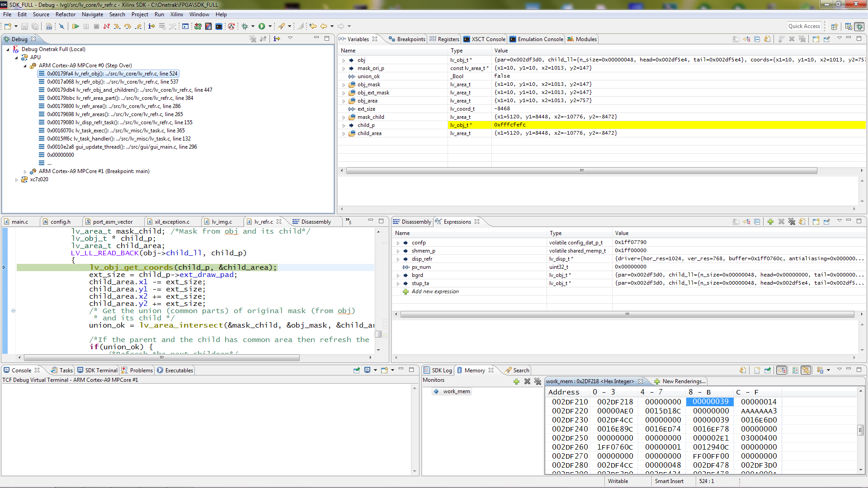
Task: Step over the current line
Action: pyautogui.click(x=128, y=26)
